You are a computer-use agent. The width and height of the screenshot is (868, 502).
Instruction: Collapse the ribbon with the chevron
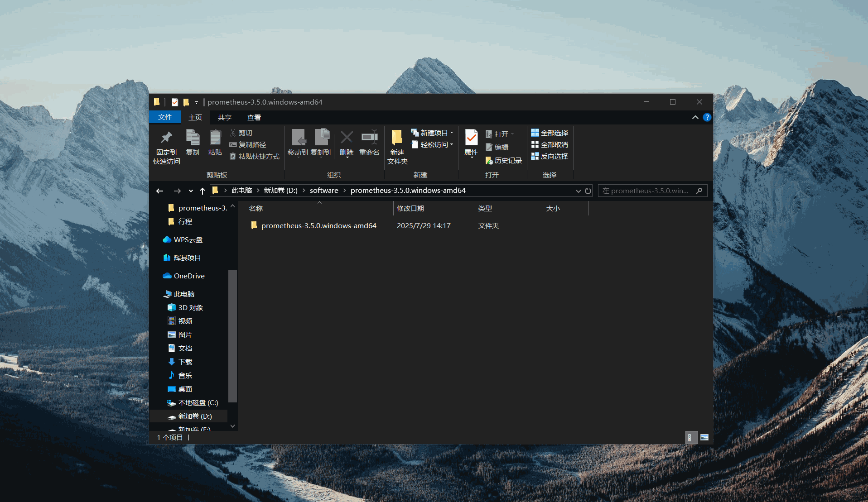[695, 117]
